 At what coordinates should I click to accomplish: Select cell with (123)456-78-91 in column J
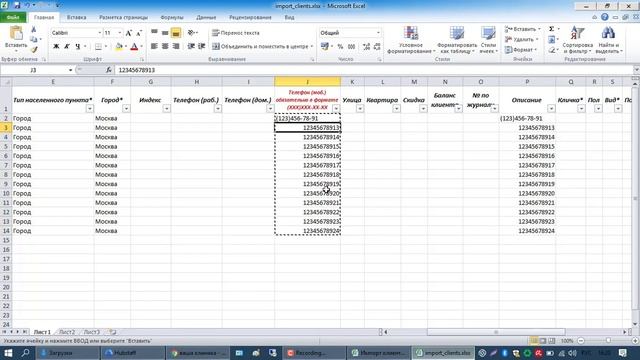click(308, 118)
